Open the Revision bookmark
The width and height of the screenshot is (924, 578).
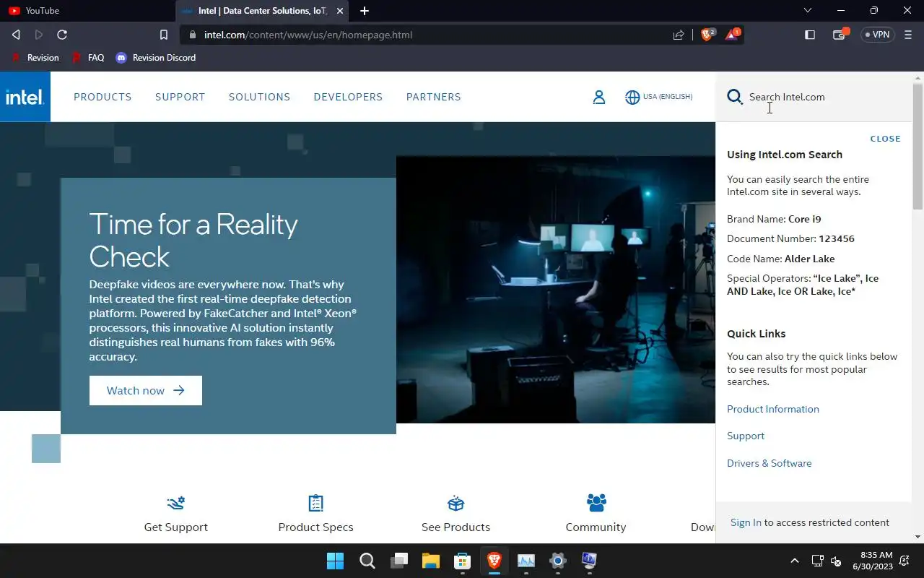pyautogui.click(x=35, y=58)
